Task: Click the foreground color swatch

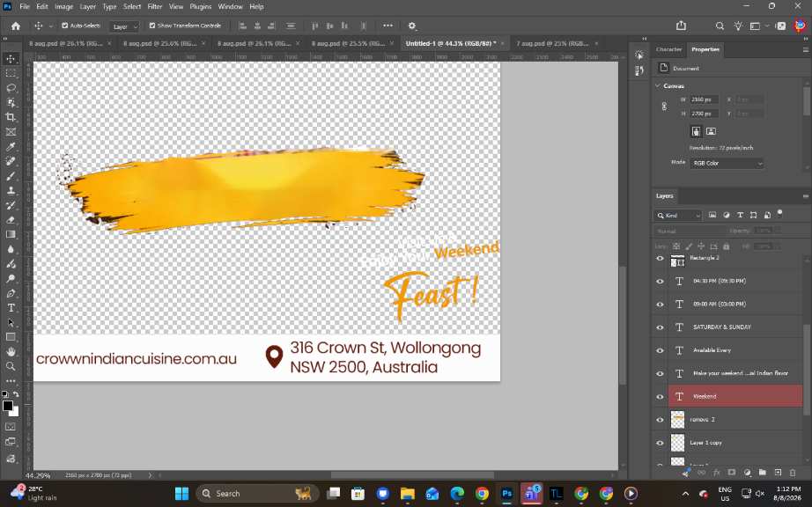Action: pyautogui.click(x=8, y=406)
